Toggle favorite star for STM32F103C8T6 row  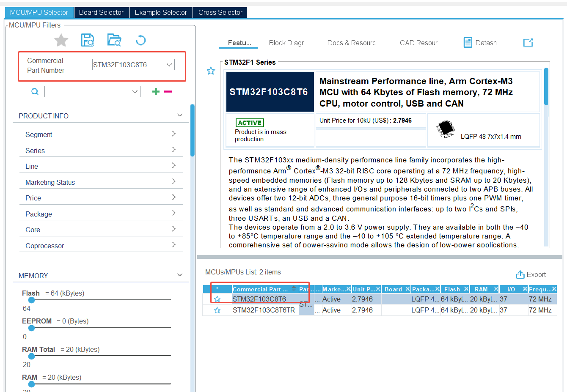pyautogui.click(x=217, y=299)
